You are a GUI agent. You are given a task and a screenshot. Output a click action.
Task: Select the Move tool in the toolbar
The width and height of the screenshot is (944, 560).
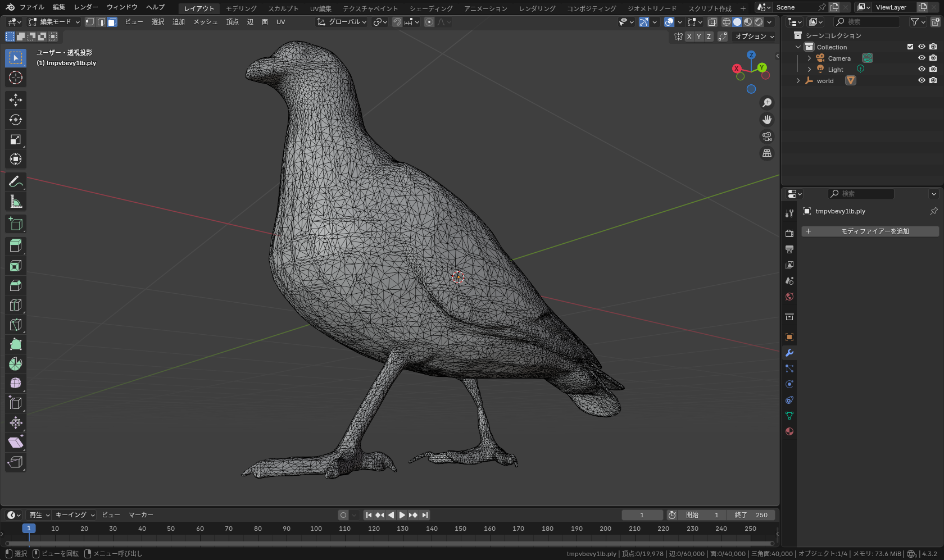15,100
